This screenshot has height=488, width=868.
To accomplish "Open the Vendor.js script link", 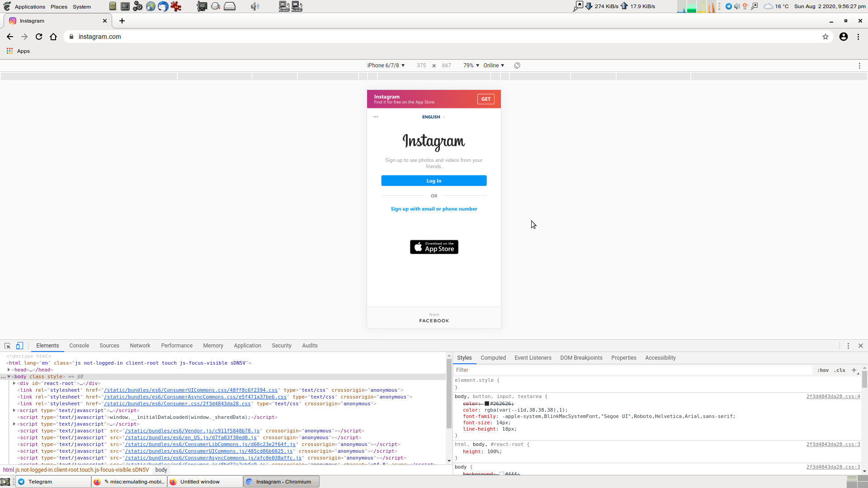I will point(192,431).
